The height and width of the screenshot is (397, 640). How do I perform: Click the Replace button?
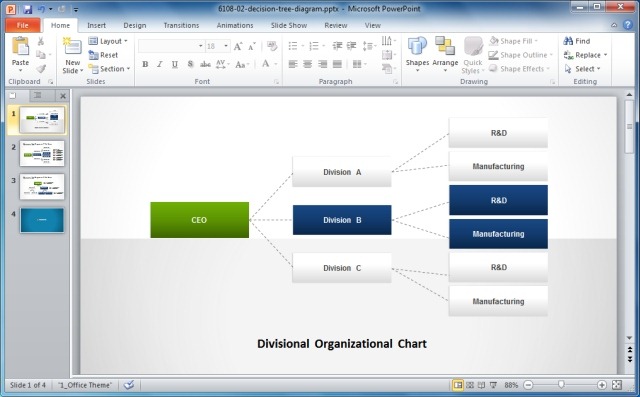[585, 55]
